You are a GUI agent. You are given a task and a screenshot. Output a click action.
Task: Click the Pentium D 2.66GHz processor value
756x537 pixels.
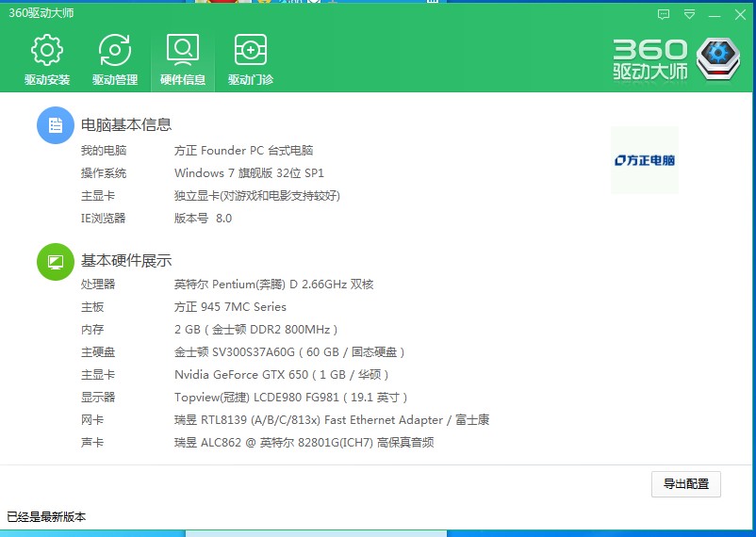pos(274,285)
